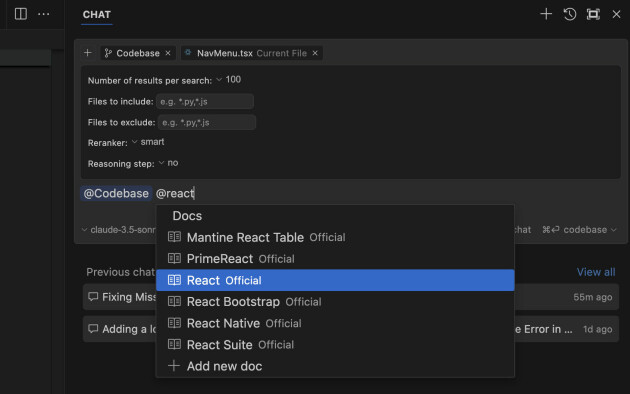Image resolution: width=630 pixels, height=394 pixels.
Task: Switch to the CHAT tab
Action: point(97,14)
